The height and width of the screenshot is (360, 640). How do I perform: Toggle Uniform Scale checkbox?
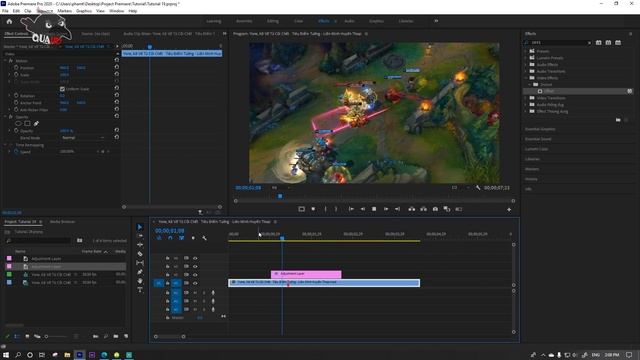pyautogui.click(x=62, y=89)
